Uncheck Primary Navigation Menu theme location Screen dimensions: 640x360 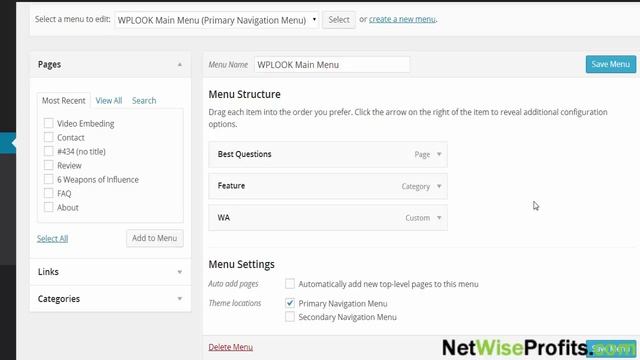click(x=290, y=303)
